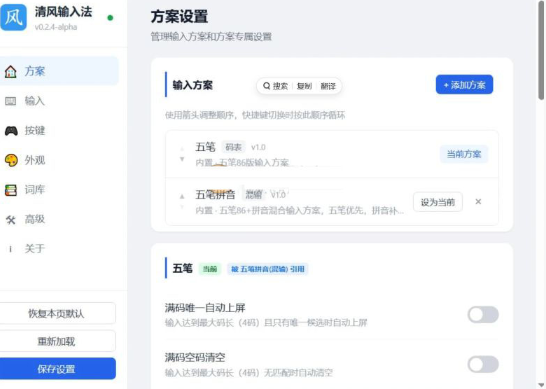Move 五笔 scheme down with the arrow

click(x=182, y=159)
